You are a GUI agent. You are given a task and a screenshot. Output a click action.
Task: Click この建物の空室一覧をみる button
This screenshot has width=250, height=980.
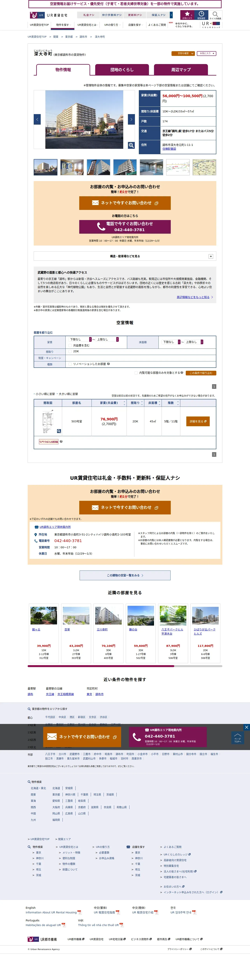point(125,575)
